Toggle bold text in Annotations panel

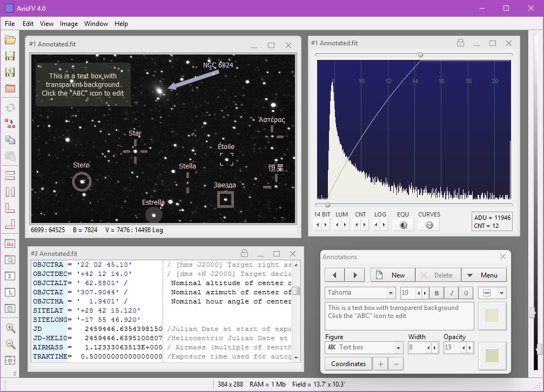pos(436,293)
